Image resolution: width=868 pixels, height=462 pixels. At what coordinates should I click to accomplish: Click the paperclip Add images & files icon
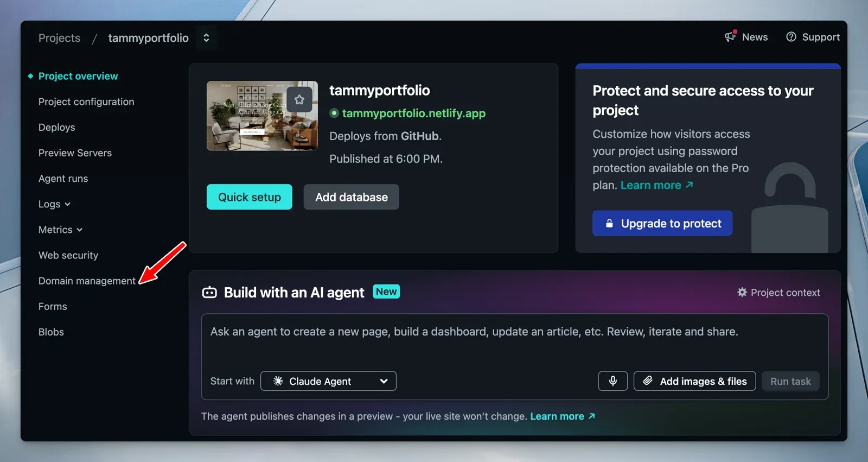pos(648,381)
